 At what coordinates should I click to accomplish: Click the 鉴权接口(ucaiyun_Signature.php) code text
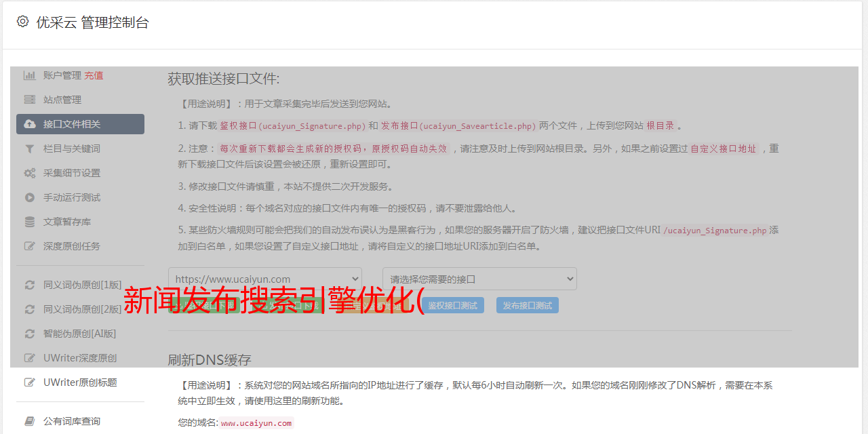pyautogui.click(x=292, y=125)
